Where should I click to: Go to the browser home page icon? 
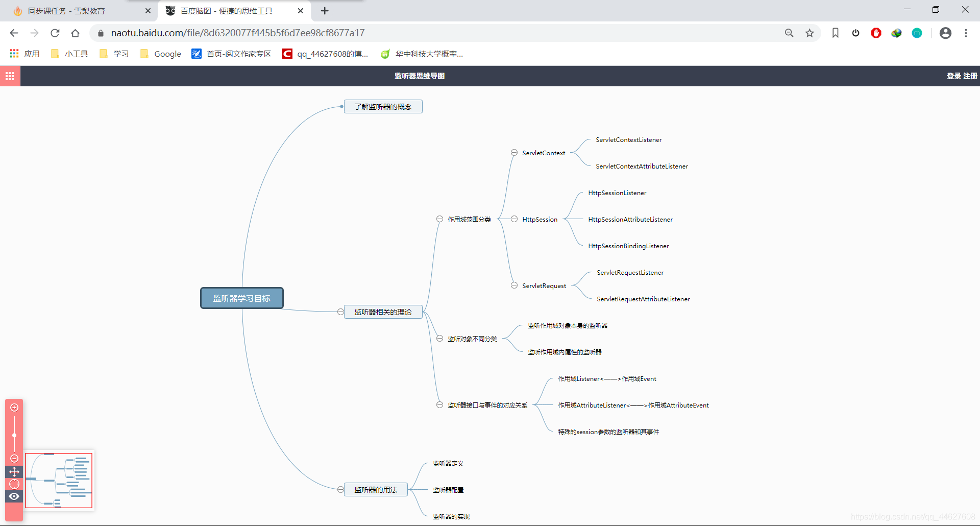point(75,33)
